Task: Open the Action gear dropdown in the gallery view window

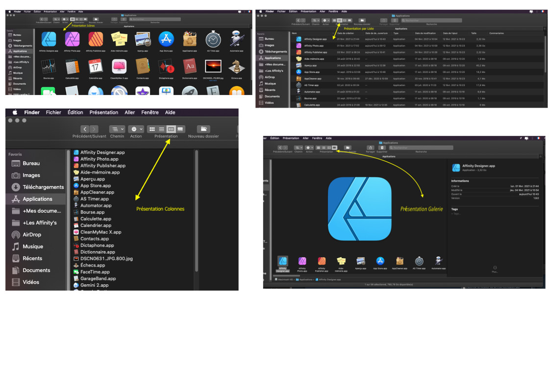Action: point(309,148)
